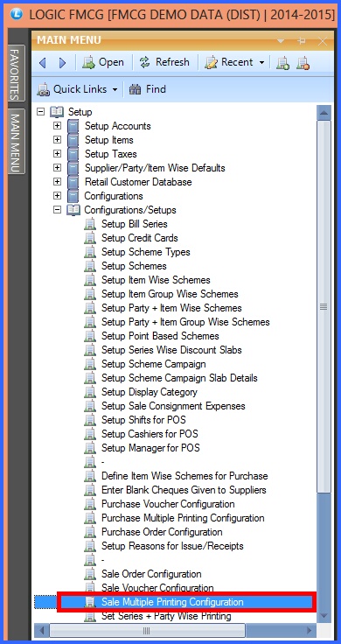Screen dimensions: 341x644
Task: Click the Setup Cashiers for POS icon
Action: 90,434
